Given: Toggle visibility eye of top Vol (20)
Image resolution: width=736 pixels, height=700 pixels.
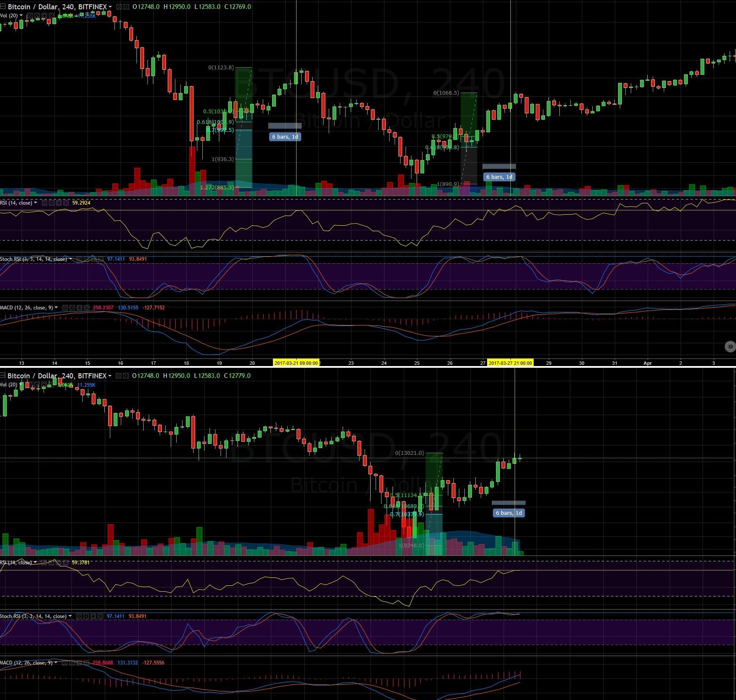Looking at the screenshot, I should click(30, 16).
